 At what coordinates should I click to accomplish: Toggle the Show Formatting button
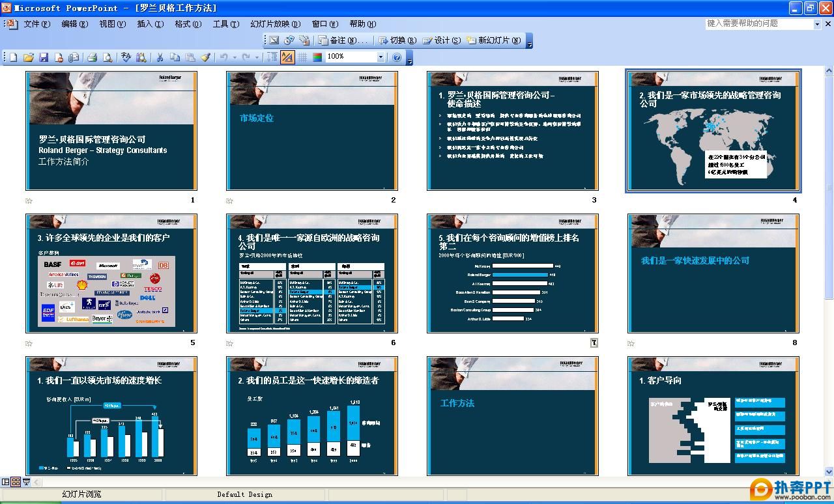click(287, 57)
